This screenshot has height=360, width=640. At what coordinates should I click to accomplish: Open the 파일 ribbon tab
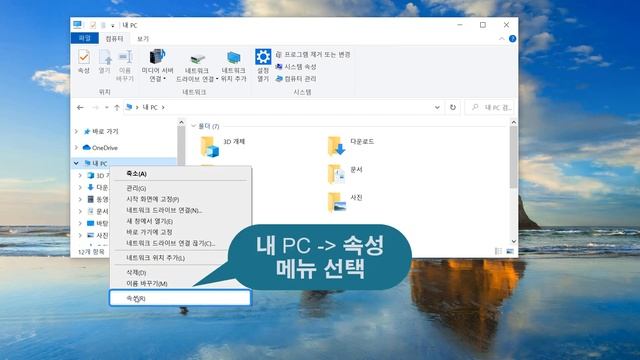coord(84,38)
